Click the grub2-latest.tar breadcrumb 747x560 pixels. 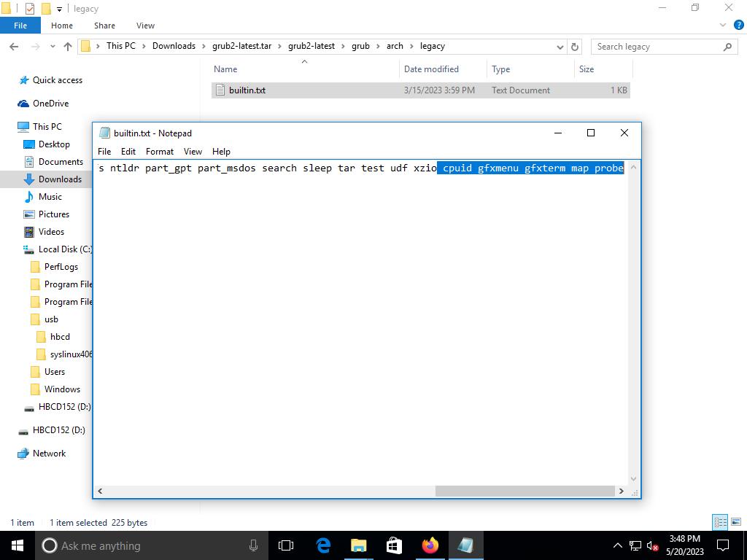(x=241, y=46)
